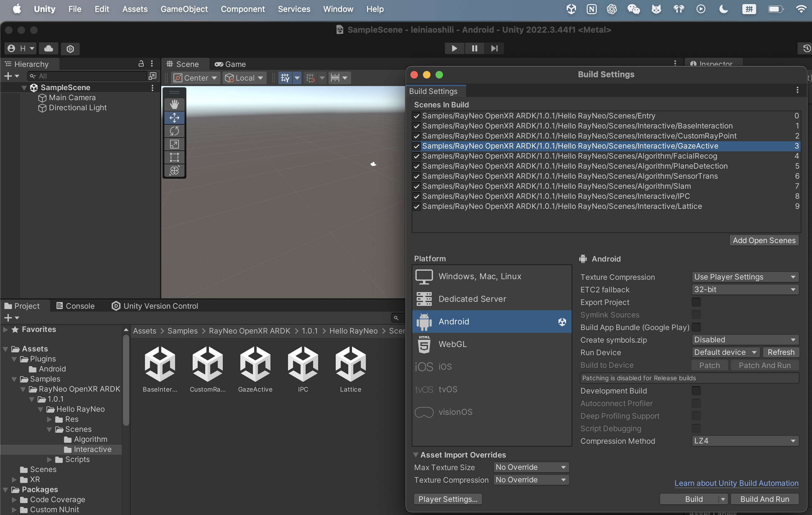Image resolution: width=812 pixels, height=515 pixels.
Task: Open Texture Compression Use Player Settings dropdown
Action: [x=745, y=277]
